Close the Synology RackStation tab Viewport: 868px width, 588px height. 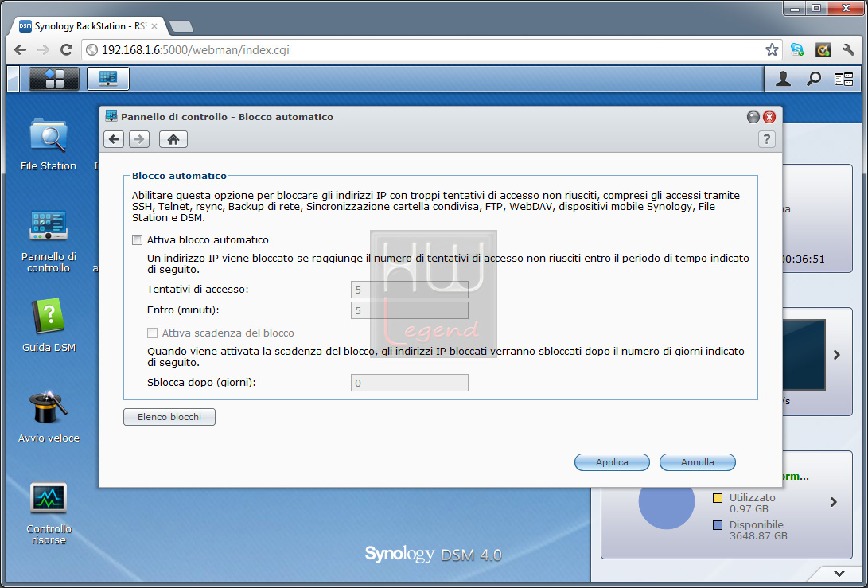[x=154, y=26]
